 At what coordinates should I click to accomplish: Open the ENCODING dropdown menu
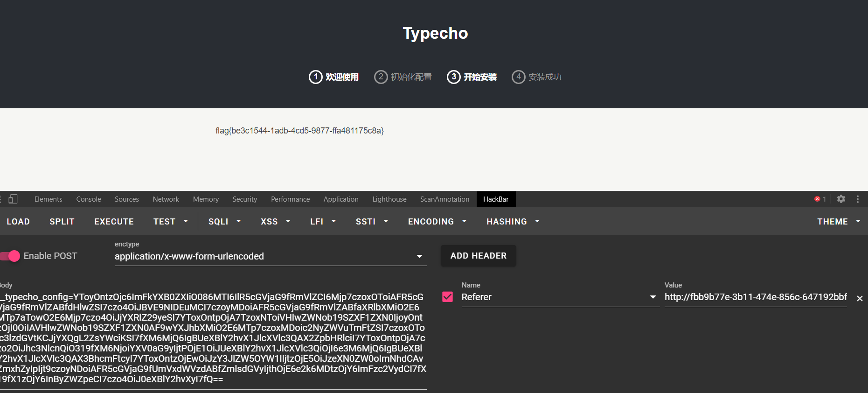(437, 222)
